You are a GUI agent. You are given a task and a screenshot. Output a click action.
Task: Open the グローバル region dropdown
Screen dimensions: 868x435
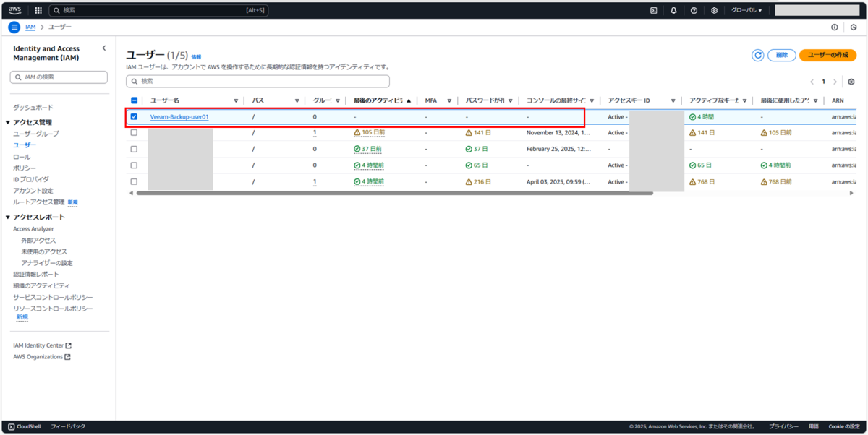tap(746, 10)
